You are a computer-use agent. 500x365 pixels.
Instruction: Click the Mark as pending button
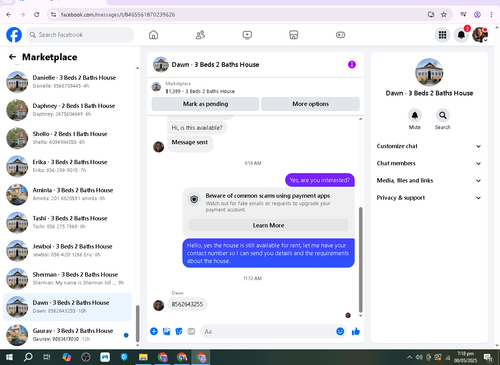(205, 104)
